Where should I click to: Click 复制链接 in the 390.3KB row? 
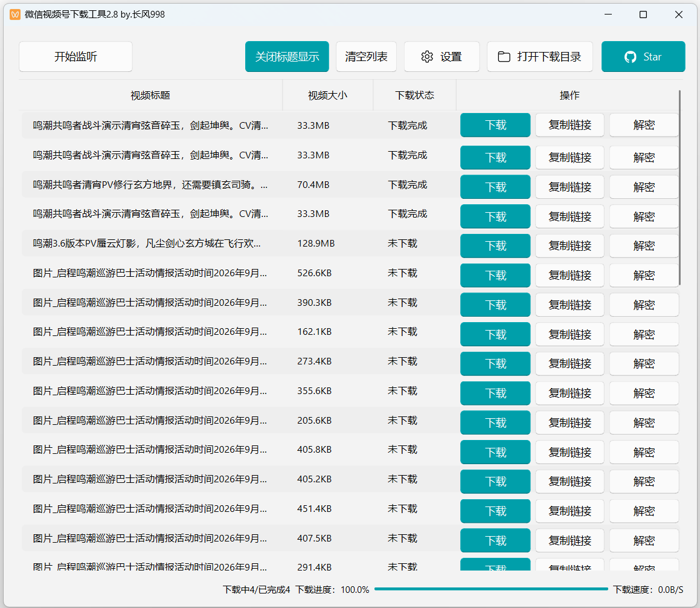click(x=570, y=305)
